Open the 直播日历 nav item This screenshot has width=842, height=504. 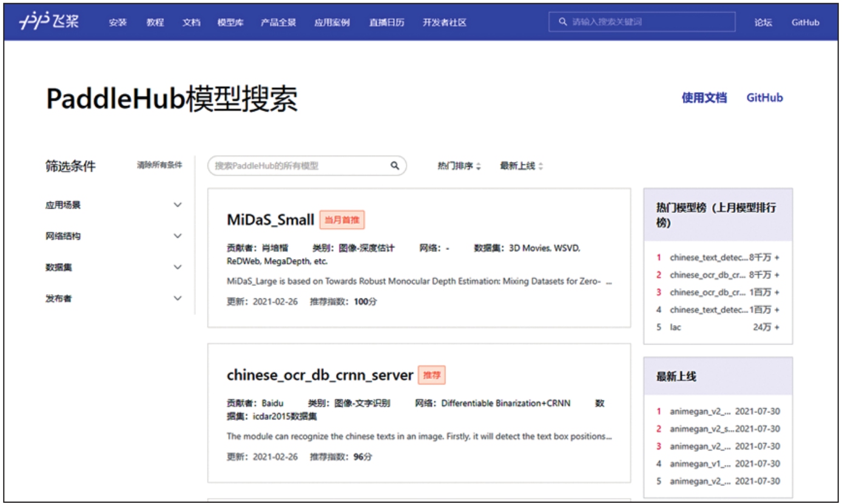(x=387, y=22)
